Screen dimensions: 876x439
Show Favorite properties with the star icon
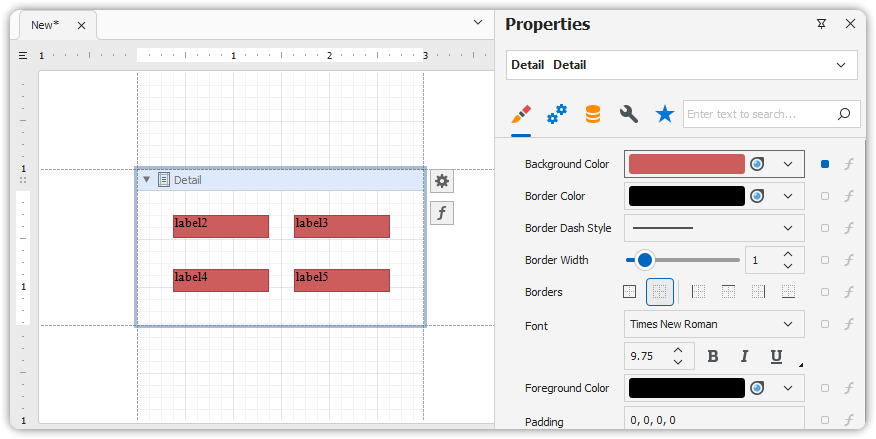[664, 114]
